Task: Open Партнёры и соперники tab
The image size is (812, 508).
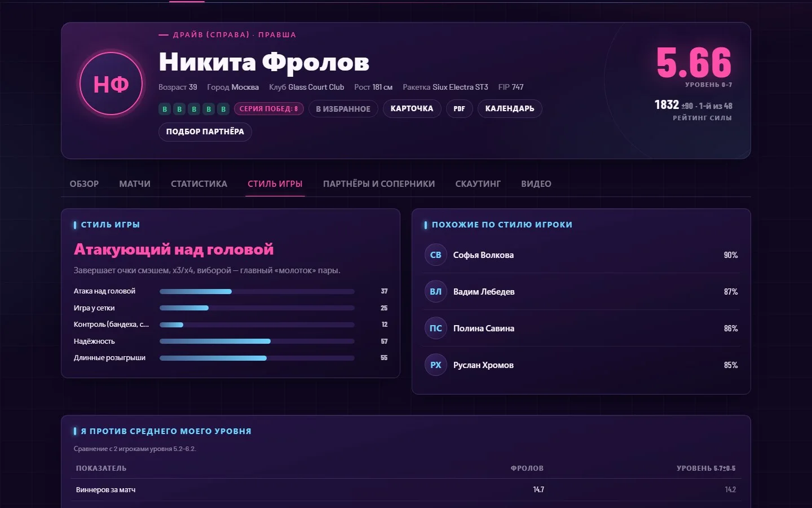Action: pos(379,184)
